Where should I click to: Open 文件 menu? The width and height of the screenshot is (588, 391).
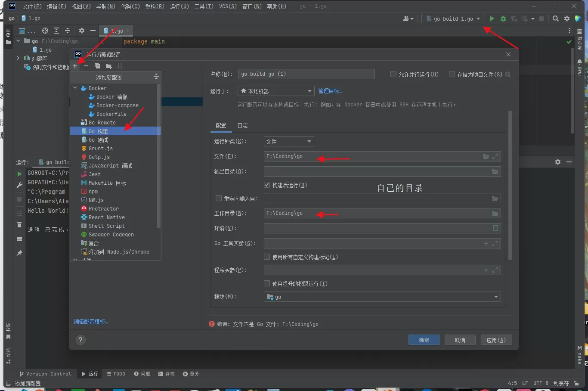click(32, 6)
